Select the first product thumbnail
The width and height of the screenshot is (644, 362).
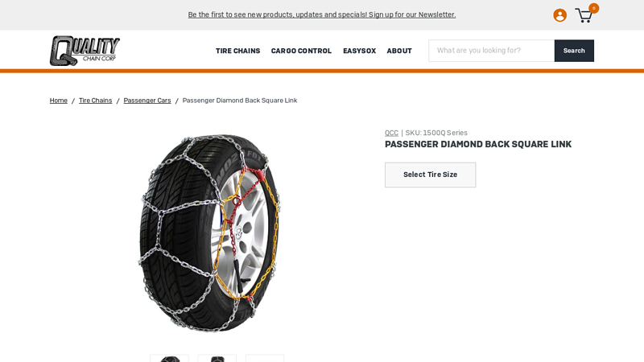[169, 358]
